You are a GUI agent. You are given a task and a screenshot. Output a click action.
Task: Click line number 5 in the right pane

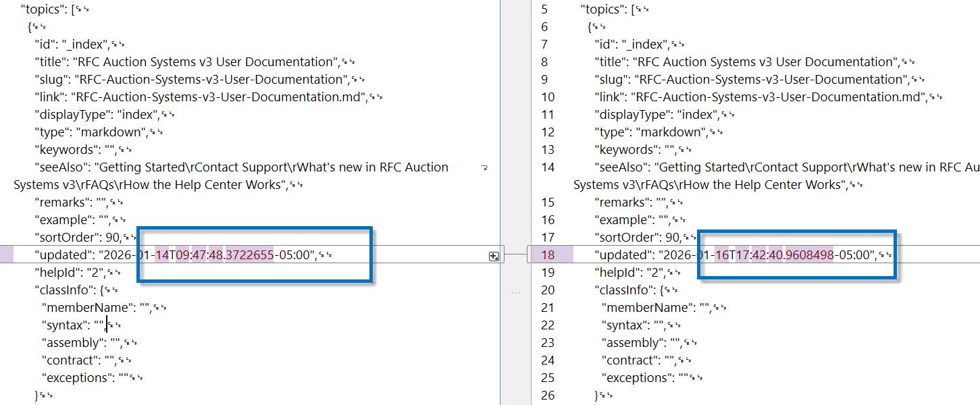point(544,9)
